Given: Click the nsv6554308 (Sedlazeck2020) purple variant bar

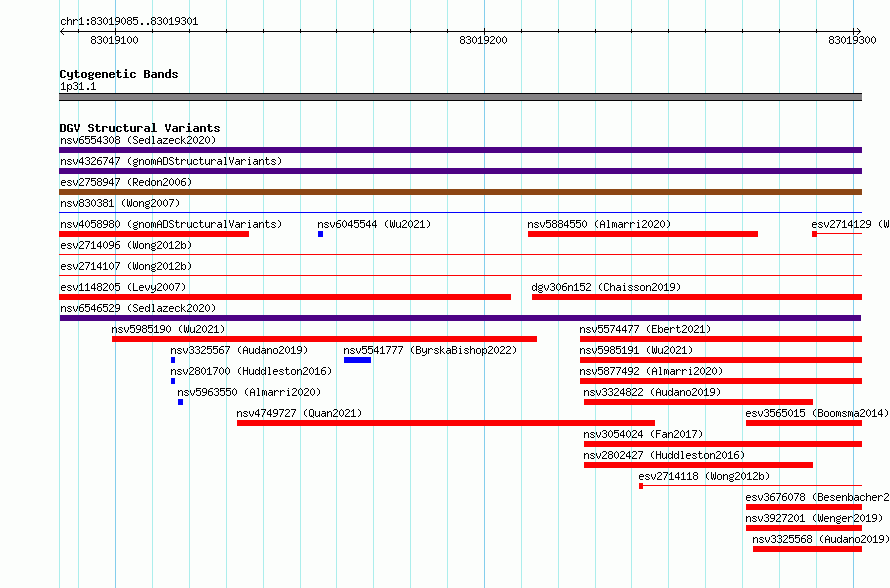Looking at the screenshot, I should click(460, 150).
